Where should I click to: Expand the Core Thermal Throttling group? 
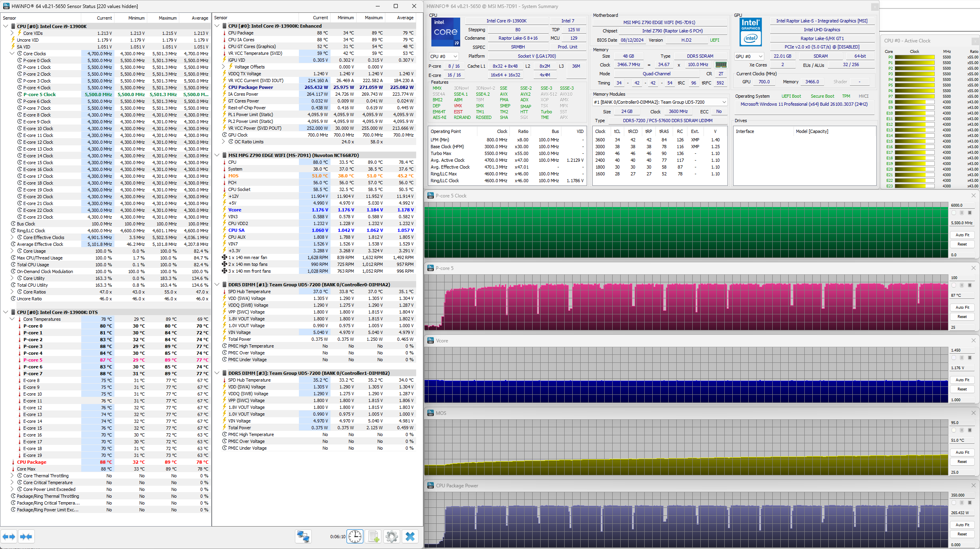[x=12, y=476]
